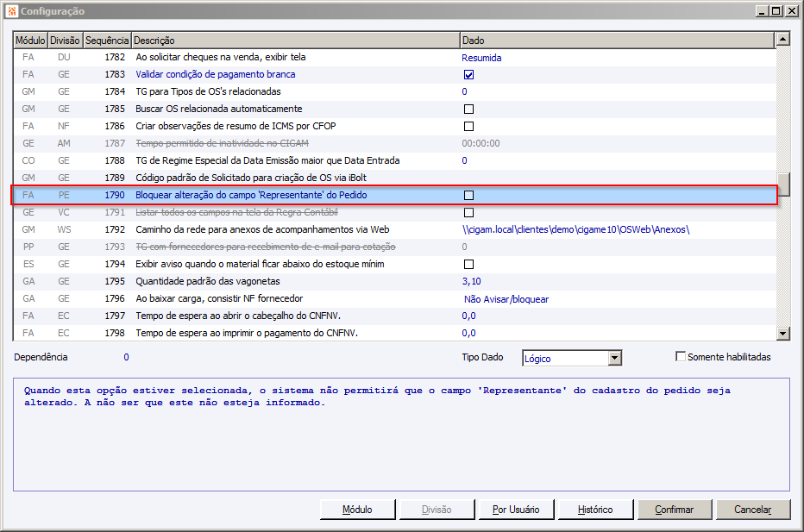Check 'Exibir aviso quando o material' checkbox

pyautogui.click(x=468, y=264)
